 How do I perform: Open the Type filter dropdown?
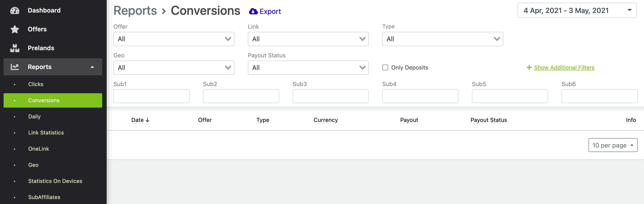click(x=443, y=39)
